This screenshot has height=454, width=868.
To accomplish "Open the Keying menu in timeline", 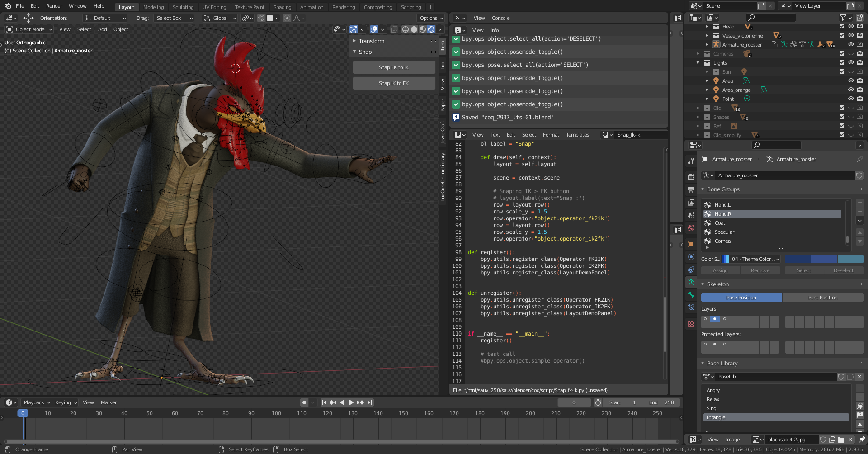I will click(66, 402).
